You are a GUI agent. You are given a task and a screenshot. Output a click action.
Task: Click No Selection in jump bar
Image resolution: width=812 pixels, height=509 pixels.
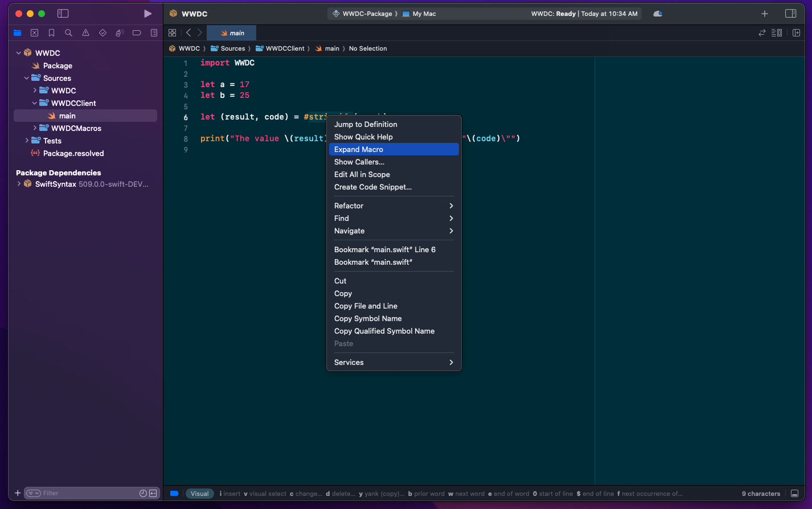tap(368, 48)
